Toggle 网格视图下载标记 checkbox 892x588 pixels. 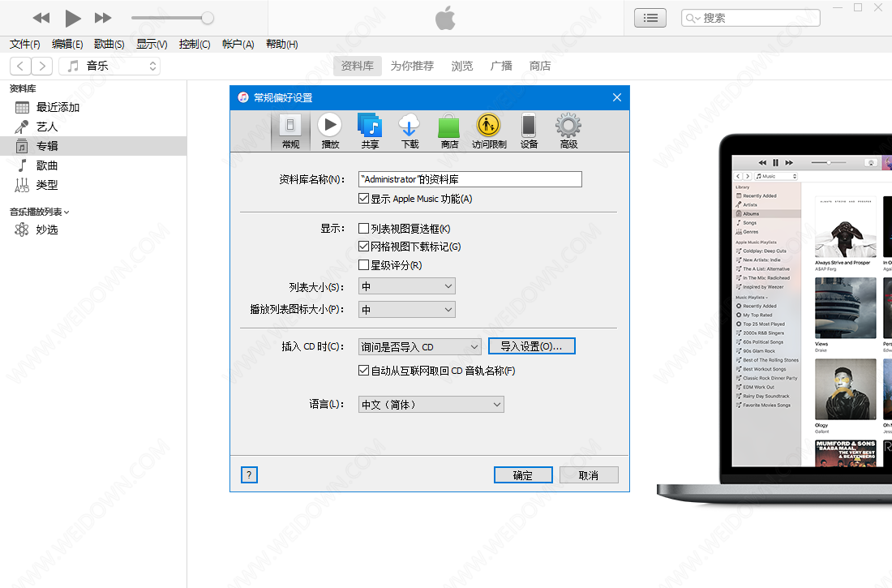pyautogui.click(x=363, y=247)
